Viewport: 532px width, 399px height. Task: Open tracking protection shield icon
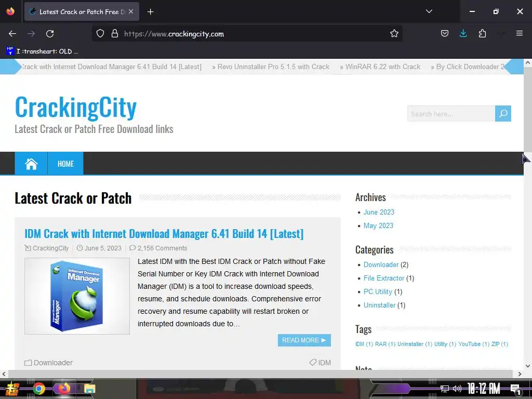pyautogui.click(x=100, y=34)
